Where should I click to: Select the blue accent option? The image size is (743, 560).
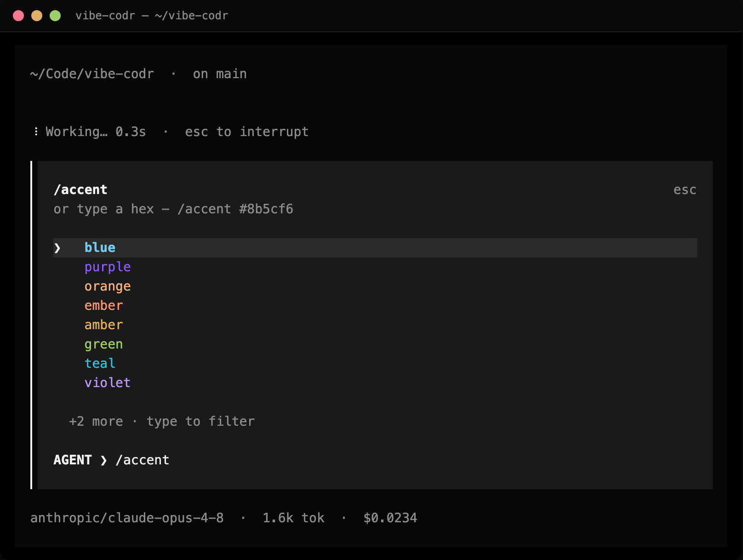(x=375, y=248)
